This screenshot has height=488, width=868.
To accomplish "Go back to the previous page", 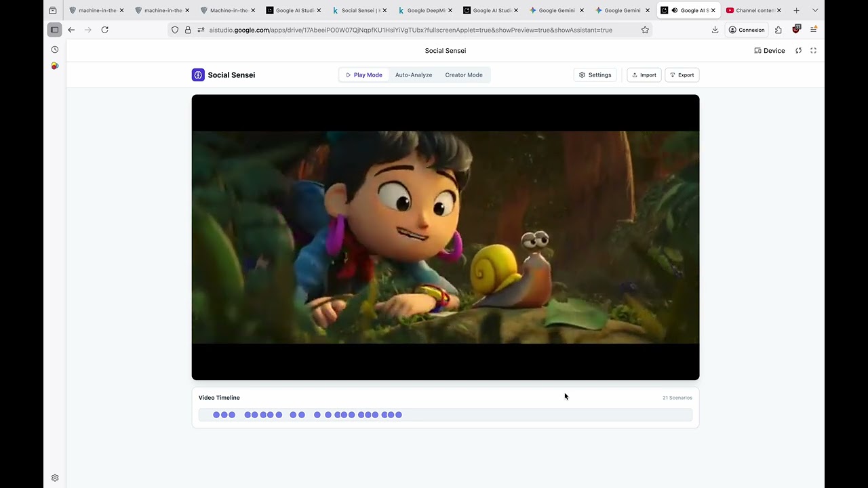I will coord(71,30).
